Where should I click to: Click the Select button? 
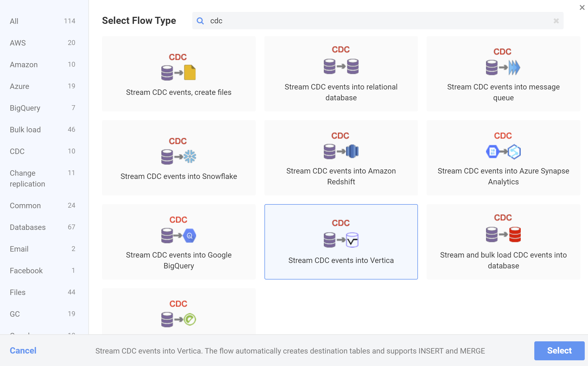point(559,351)
